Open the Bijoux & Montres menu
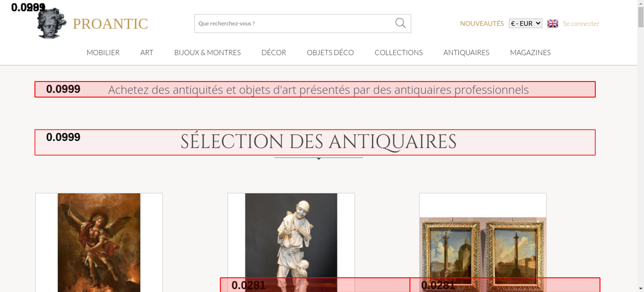Viewport: 644px width, 292px height. (207, 52)
